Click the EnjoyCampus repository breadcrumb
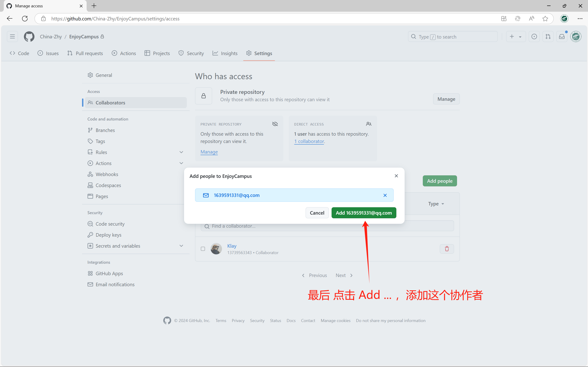The image size is (588, 367). [84, 37]
